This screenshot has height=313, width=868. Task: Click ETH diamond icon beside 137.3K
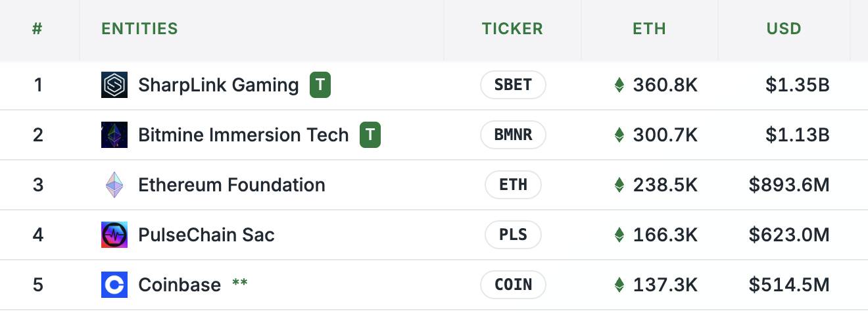click(619, 285)
